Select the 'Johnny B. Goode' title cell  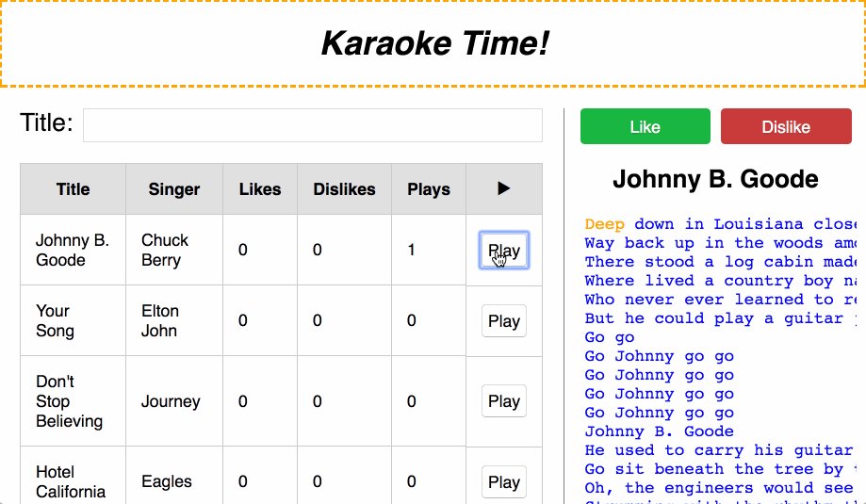coord(73,250)
